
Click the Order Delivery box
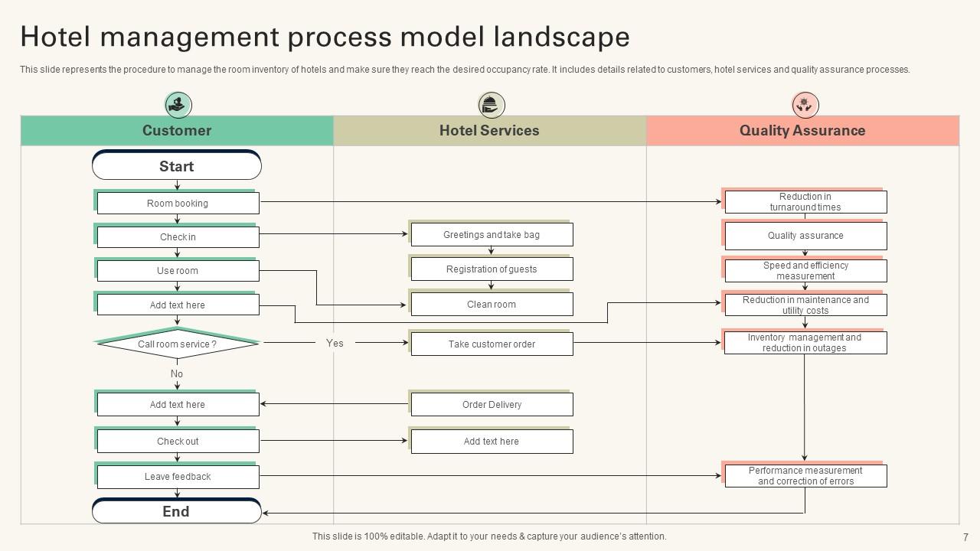[x=492, y=405]
